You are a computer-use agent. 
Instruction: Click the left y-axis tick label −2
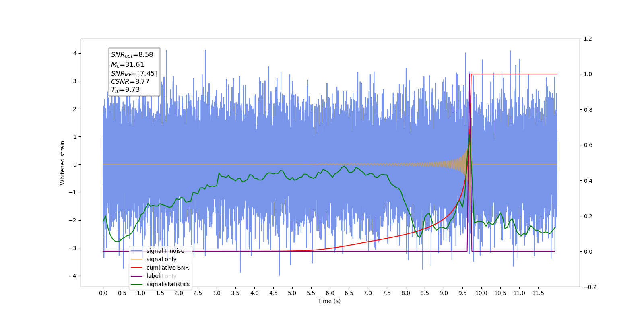tap(72, 220)
